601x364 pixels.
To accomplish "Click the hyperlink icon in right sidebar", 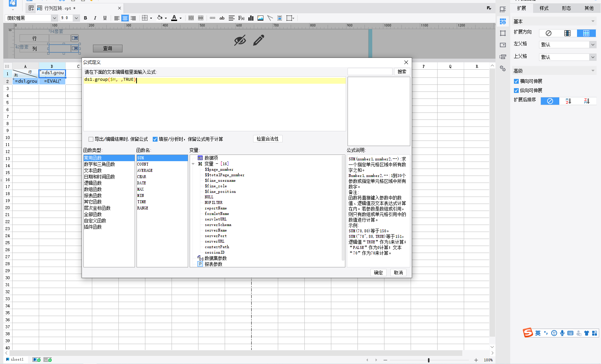I will coord(502,69).
